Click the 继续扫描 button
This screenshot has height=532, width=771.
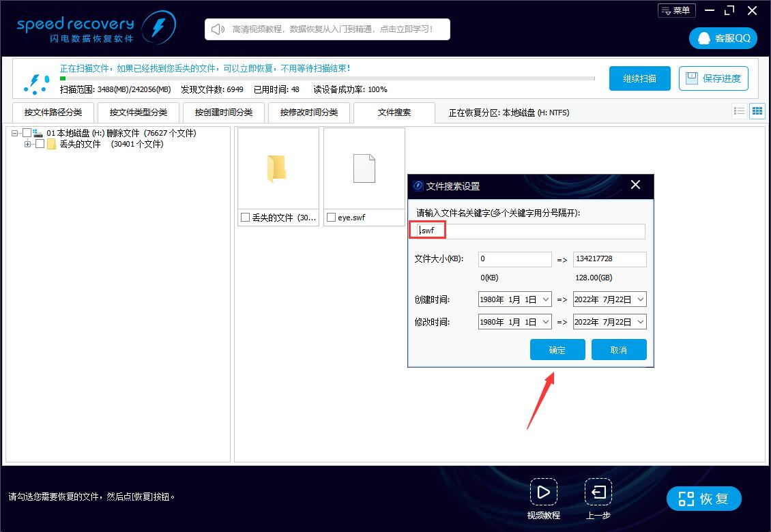pyautogui.click(x=639, y=78)
